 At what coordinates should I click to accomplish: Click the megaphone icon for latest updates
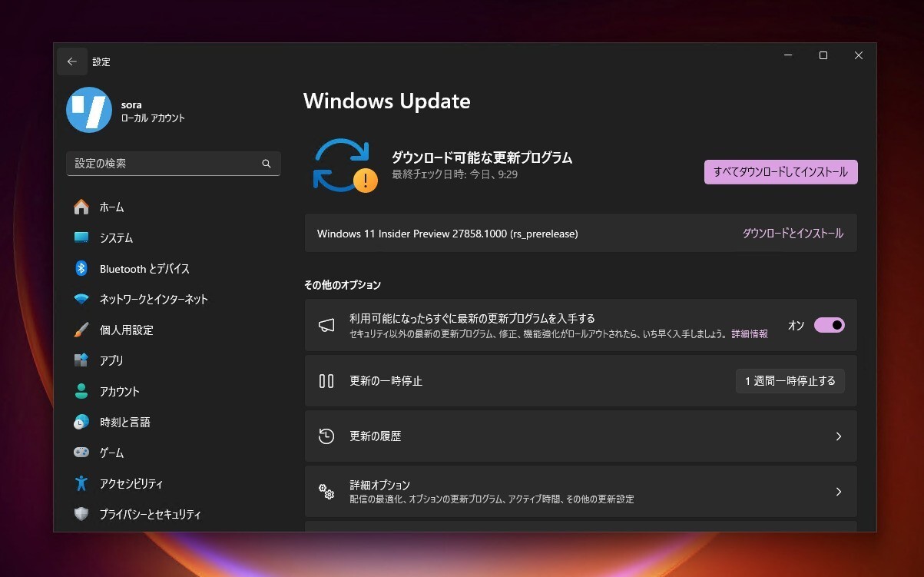tap(326, 325)
